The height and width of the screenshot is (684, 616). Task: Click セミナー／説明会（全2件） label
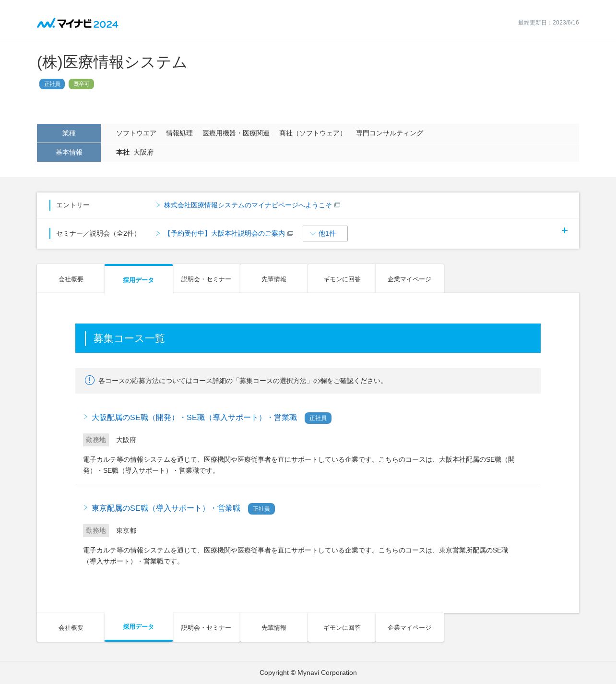tap(98, 234)
